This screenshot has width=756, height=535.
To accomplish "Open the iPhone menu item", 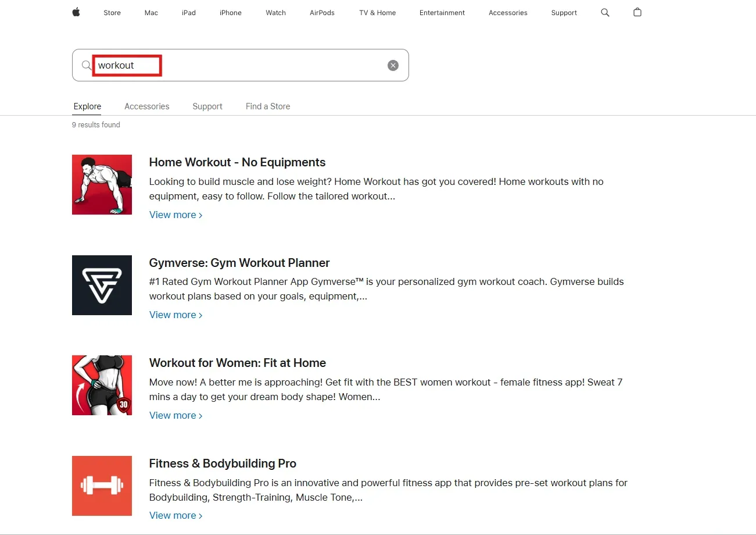I will 230,12.
